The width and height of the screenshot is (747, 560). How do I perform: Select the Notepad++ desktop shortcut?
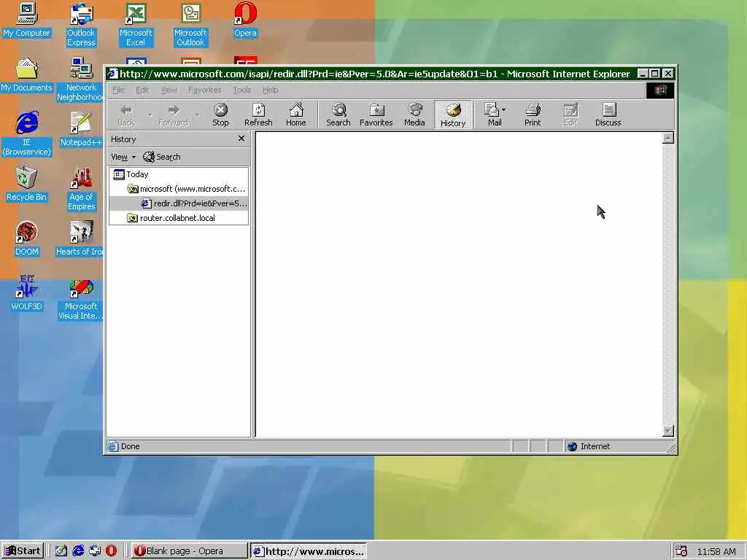point(81,130)
